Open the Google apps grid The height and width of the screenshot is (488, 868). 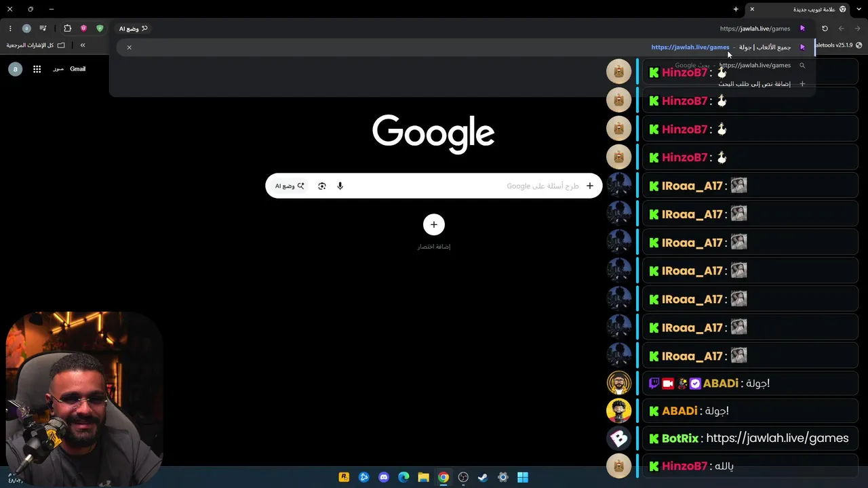[37, 69]
